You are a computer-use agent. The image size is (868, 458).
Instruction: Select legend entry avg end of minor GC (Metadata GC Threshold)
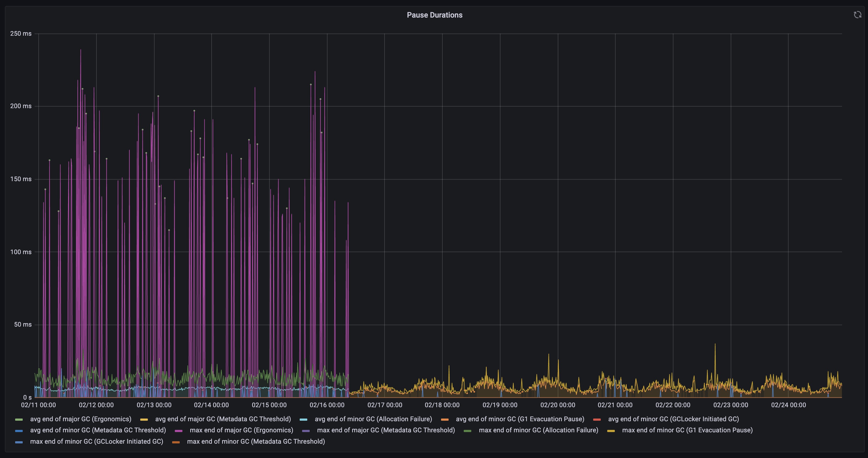pyautogui.click(x=98, y=430)
